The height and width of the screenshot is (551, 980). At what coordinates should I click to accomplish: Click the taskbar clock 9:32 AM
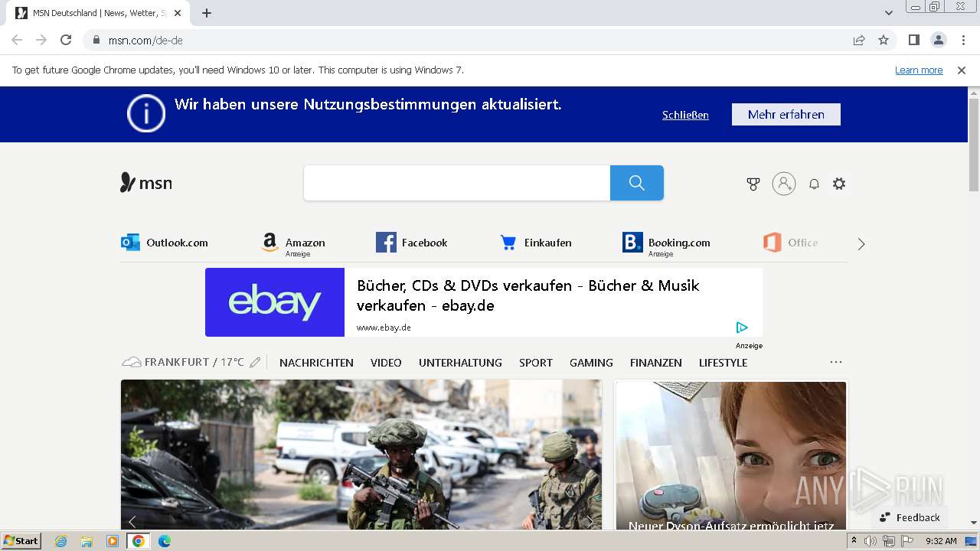(x=941, y=541)
